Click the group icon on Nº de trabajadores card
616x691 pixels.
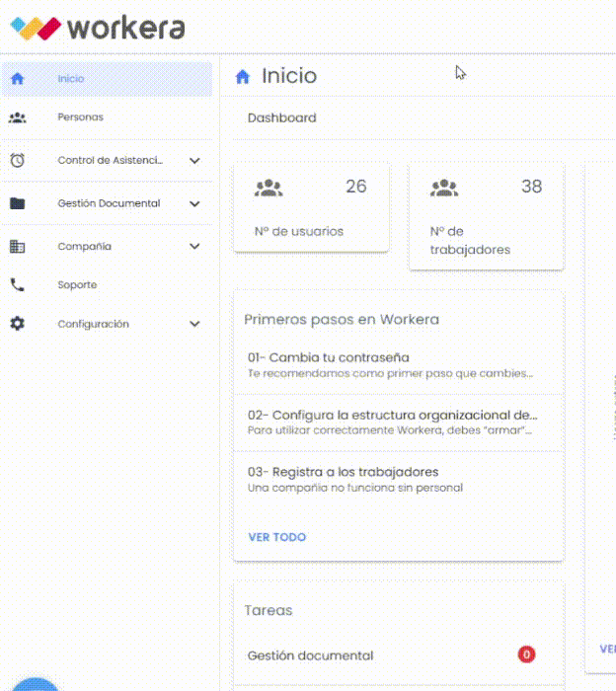tap(444, 189)
